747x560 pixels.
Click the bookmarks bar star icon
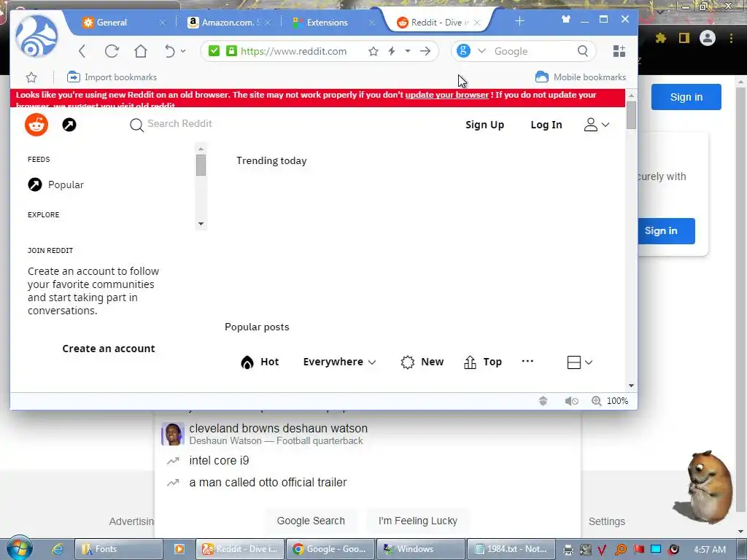point(31,77)
